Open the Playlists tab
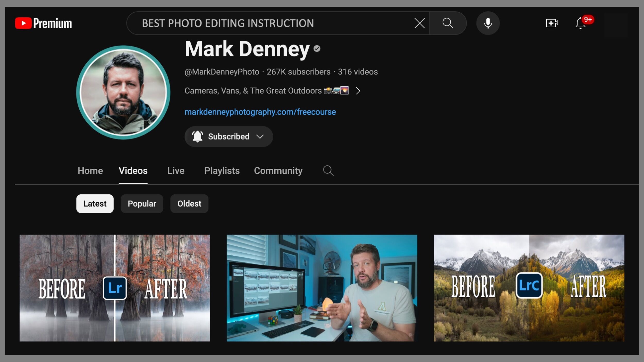Screen dimensions: 644x362 coord(222,171)
